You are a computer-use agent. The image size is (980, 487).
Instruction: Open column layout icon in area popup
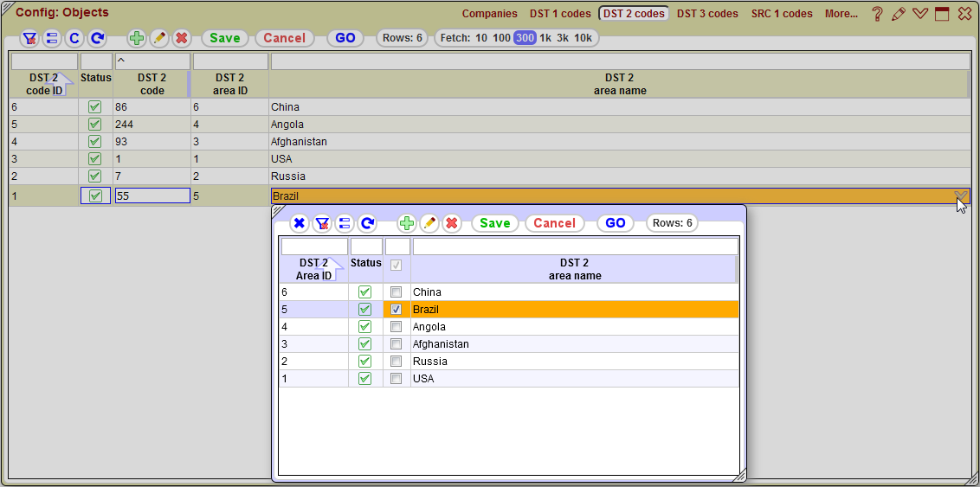tap(344, 223)
